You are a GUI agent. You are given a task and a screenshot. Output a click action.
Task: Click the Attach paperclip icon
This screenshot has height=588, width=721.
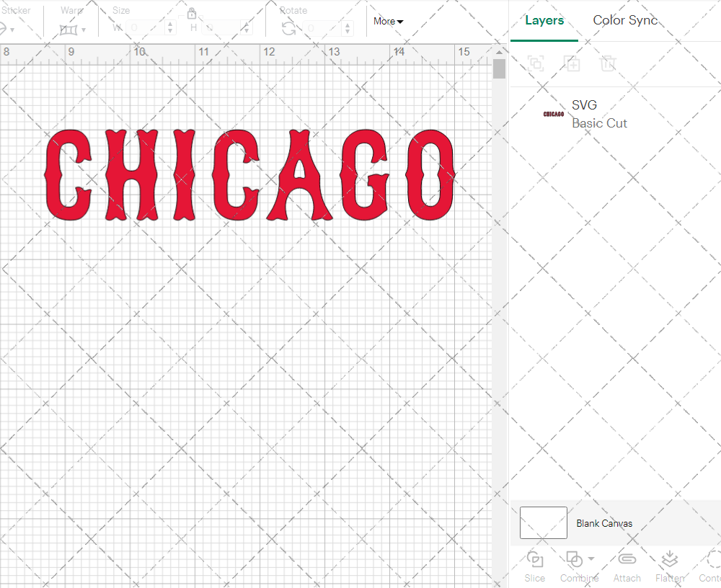pyautogui.click(x=627, y=560)
